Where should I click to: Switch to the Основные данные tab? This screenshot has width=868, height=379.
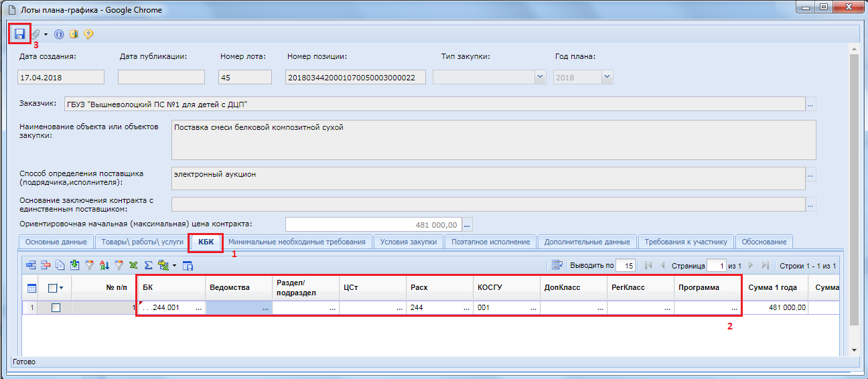coord(56,242)
